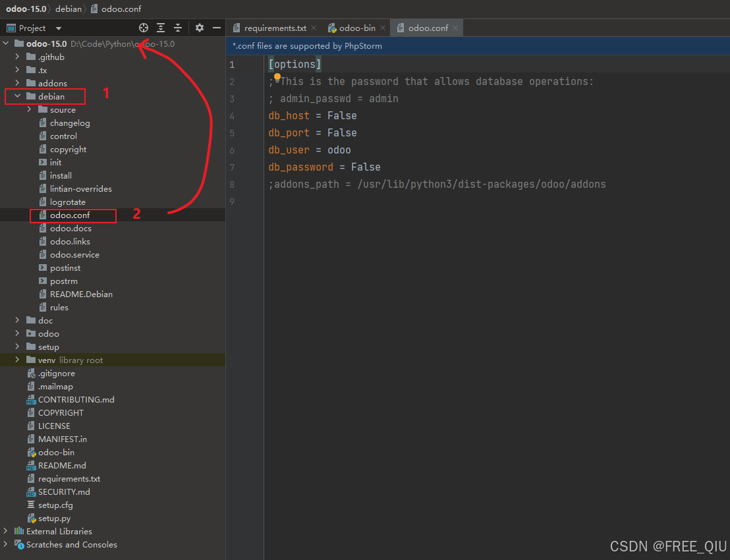Select setup.py file

tap(54, 518)
